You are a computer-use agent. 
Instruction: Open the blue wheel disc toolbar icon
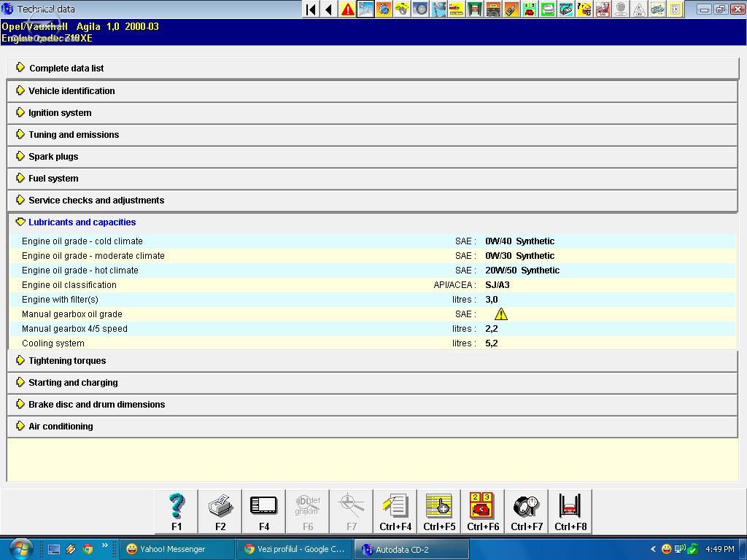(420, 9)
